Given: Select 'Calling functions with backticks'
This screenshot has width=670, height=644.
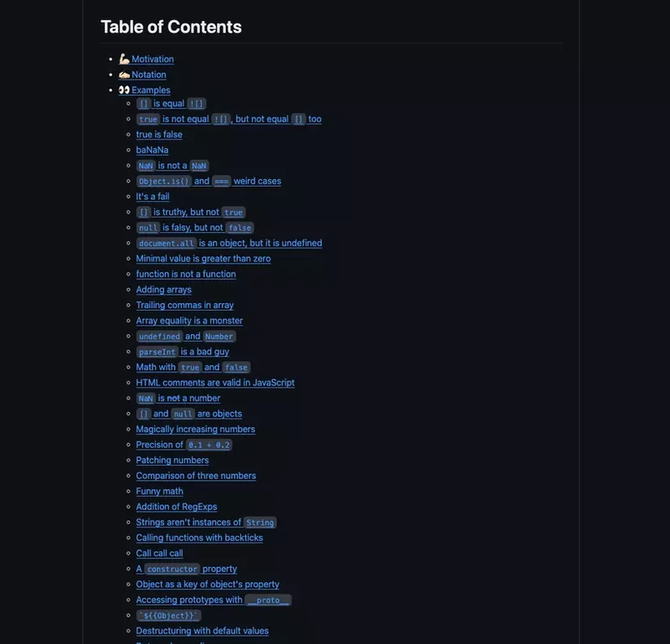Looking at the screenshot, I should tap(199, 538).
